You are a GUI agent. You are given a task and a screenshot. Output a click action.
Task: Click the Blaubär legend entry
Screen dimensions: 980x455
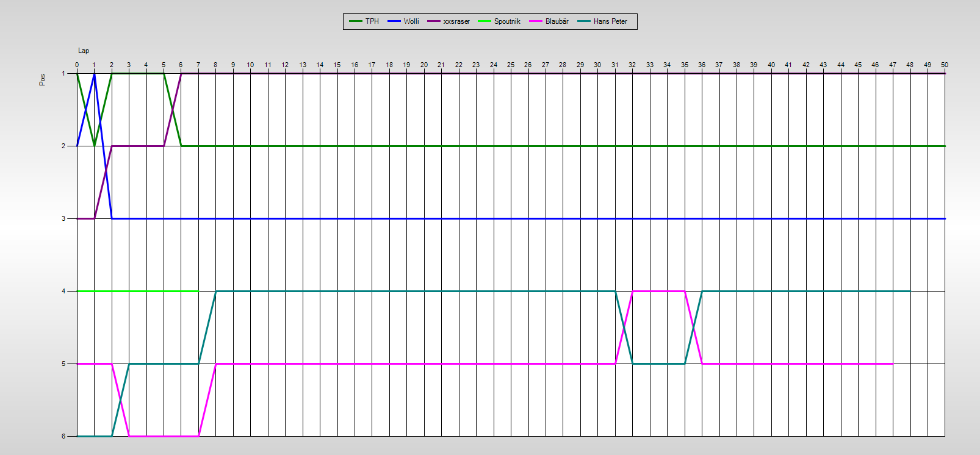tap(549, 21)
